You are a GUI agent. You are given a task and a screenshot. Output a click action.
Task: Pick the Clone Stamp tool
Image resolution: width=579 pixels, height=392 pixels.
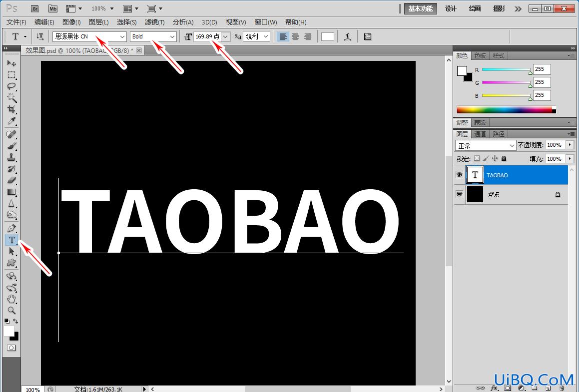click(11, 157)
